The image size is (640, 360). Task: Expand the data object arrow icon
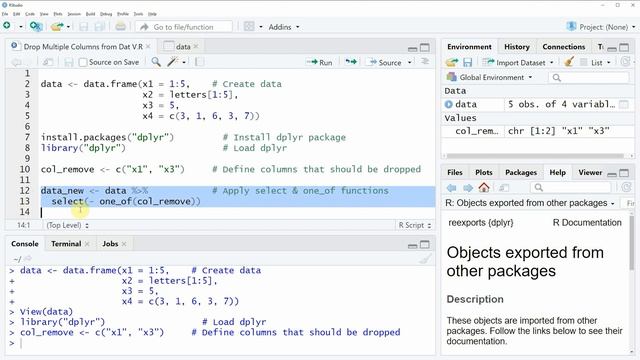coord(449,104)
